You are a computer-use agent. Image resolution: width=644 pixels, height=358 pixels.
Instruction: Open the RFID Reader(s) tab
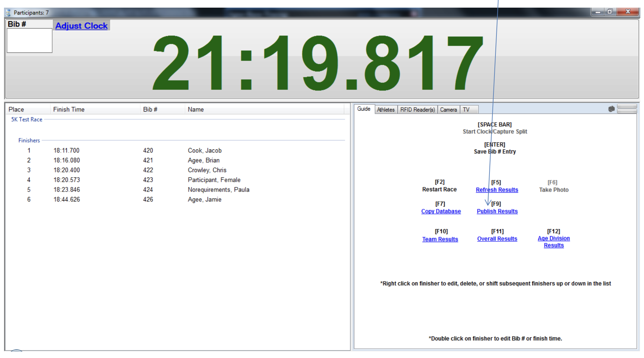click(417, 110)
